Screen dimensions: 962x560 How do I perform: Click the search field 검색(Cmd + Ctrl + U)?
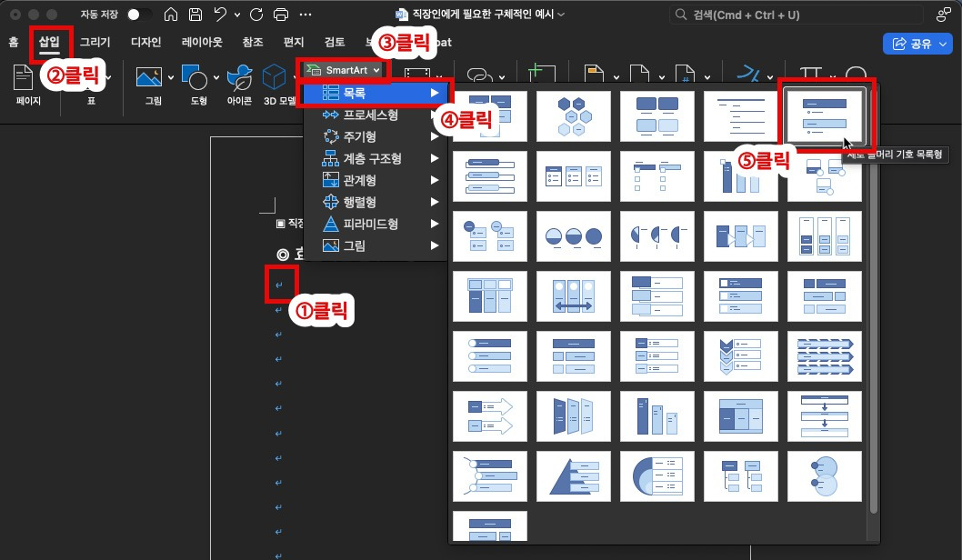coord(797,15)
